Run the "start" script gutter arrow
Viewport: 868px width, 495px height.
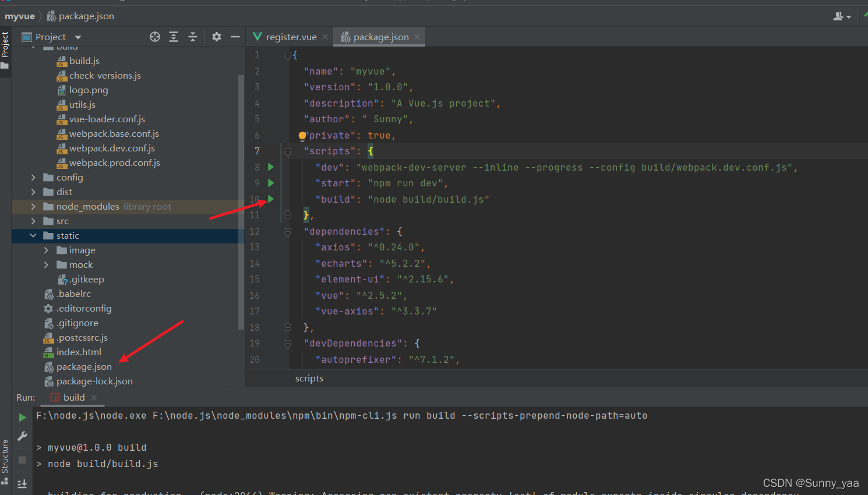tap(271, 183)
